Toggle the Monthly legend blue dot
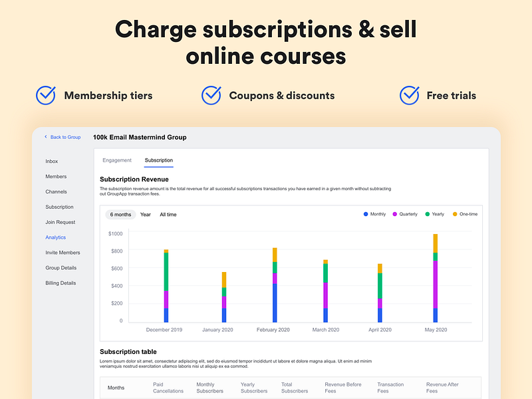The width and height of the screenshot is (532, 399). pos(366,214)
